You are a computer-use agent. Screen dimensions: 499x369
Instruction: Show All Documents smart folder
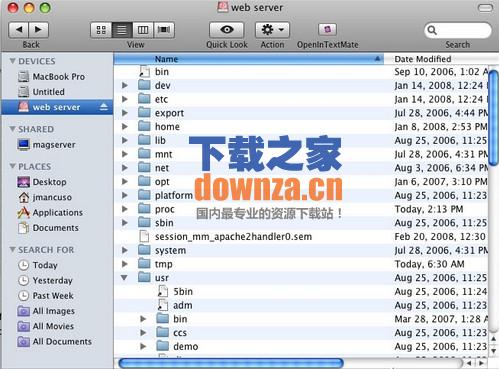(x=57, y=341)
